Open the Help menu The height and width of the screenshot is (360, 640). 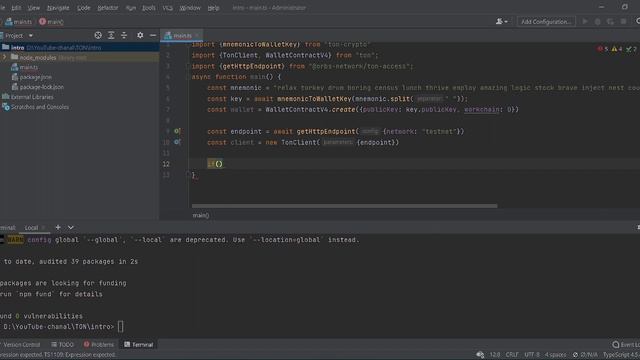click(213, 8)
